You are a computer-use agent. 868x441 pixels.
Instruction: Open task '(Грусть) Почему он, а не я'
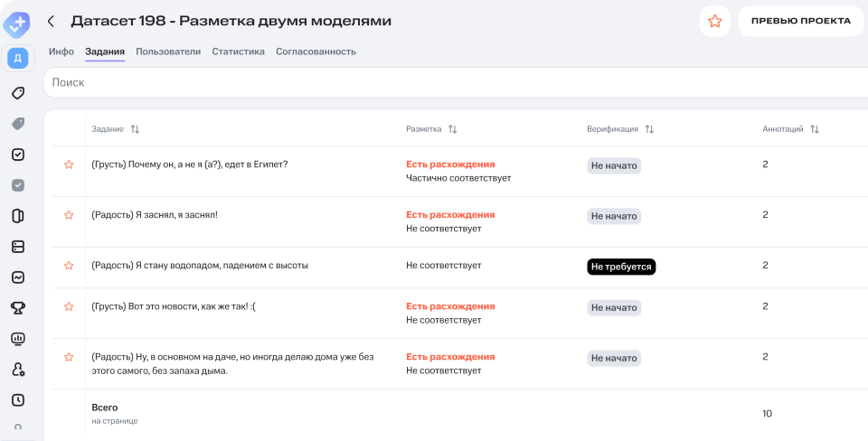pos(189,164)
